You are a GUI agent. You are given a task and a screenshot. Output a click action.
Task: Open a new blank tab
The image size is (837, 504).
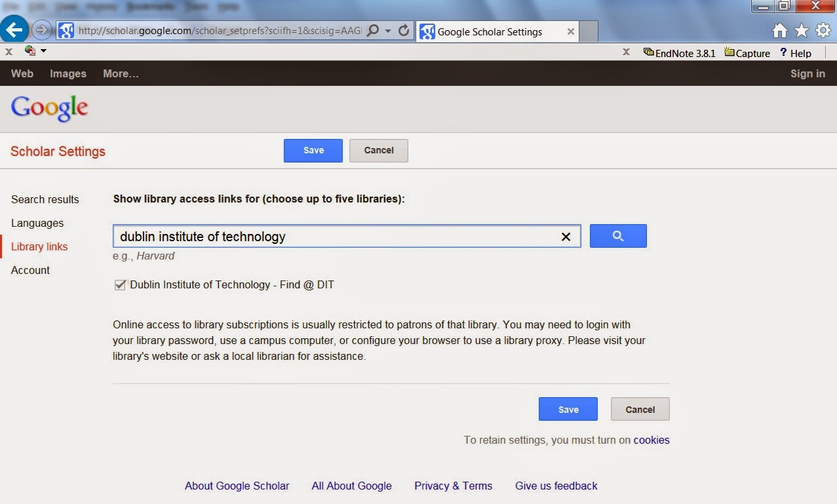(589, 31)
